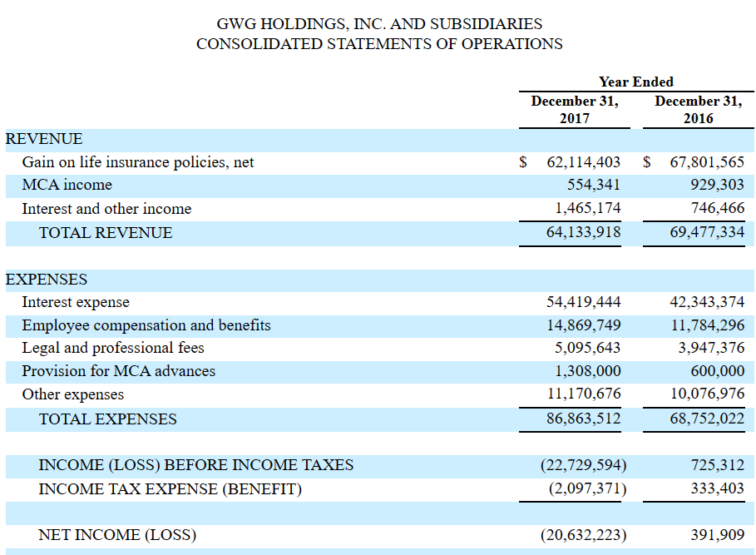756x555 pixels.
Task: Select the value 333,403
Action: [x=718, y=489]
